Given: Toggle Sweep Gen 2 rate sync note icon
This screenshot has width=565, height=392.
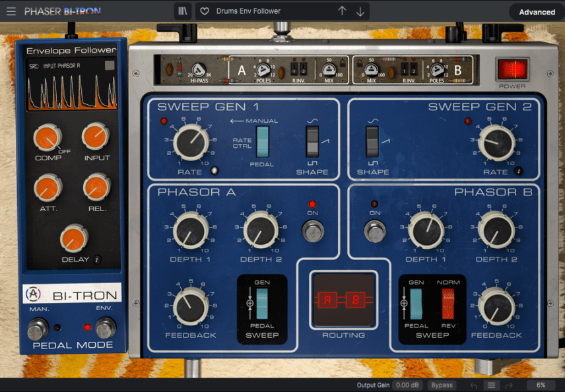Looking at the screenshot, I should tap(519, 171).
